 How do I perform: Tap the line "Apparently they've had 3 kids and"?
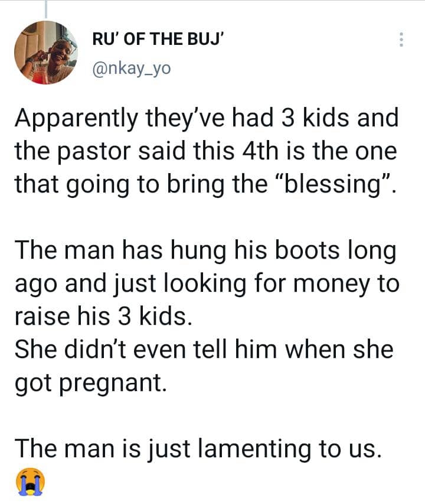(x=206, y=119)
